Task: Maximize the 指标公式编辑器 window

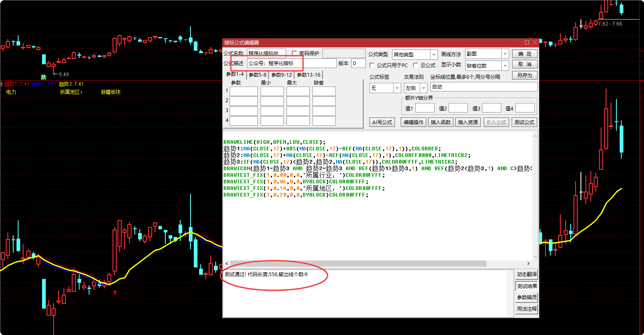Action: (x=526, y=42)
